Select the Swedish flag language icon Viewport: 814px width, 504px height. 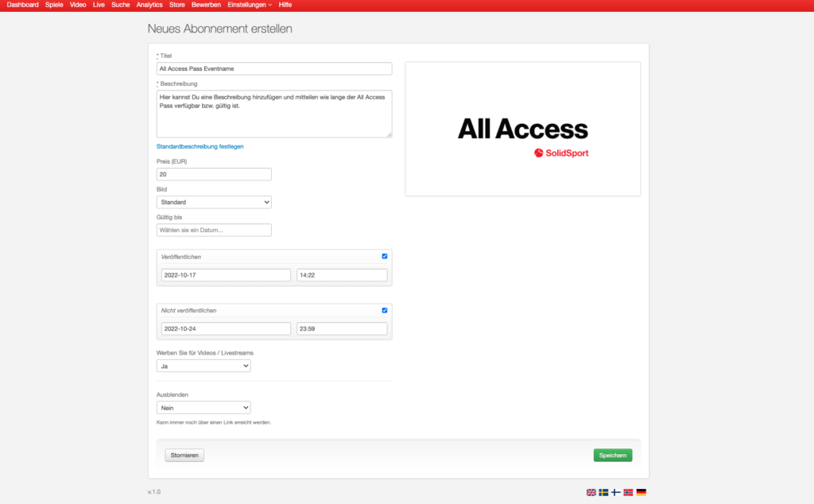603,492
